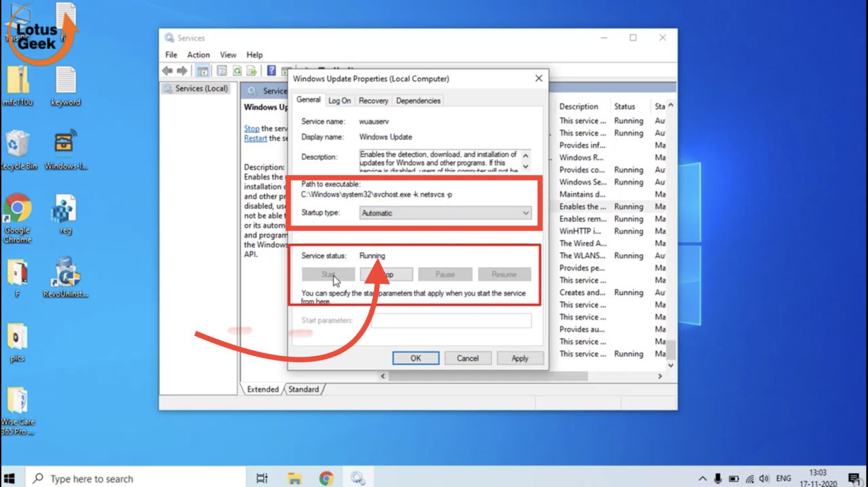Switch to the Recovery tab
This screenshot has height=487, width=868.
pyautogui.click(x=374, y=101)
